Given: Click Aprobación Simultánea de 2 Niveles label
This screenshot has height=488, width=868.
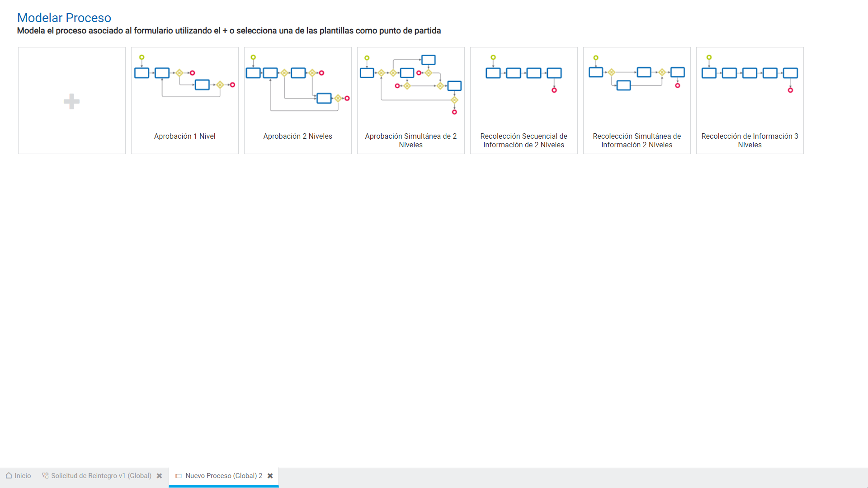Looking at the screenshot, I should pos(410,141).
